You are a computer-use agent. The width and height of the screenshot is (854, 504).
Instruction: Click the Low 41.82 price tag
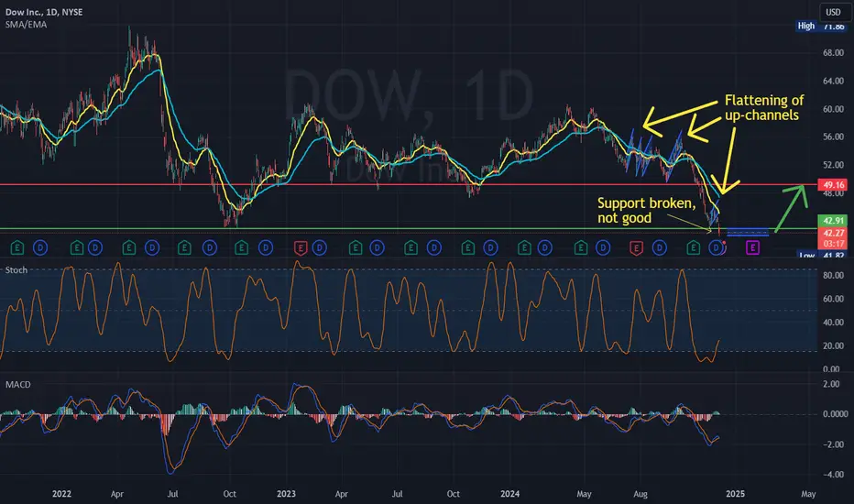pos(823,255)
